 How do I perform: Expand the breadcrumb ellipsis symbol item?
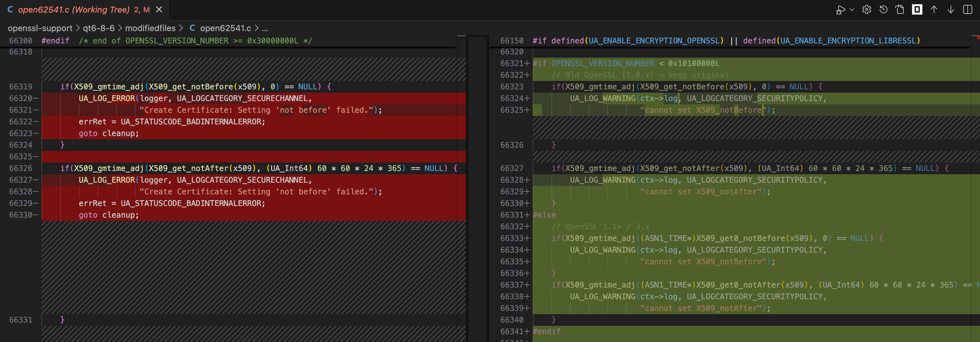(265, 28)
